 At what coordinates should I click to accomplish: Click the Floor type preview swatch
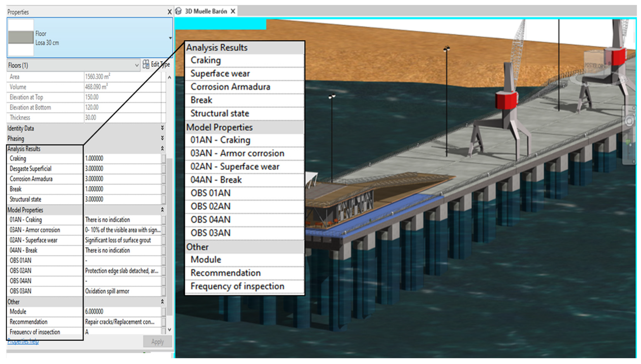click(x=21, y=38)
